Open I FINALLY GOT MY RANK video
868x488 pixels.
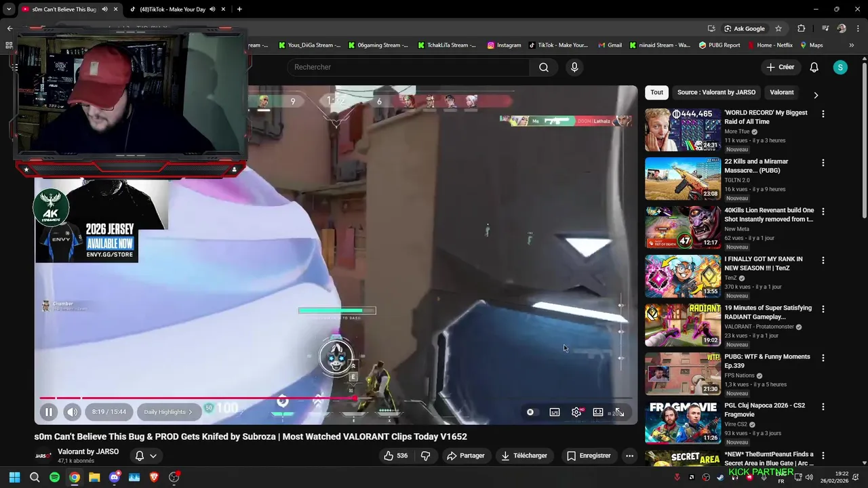coord(683,276)
